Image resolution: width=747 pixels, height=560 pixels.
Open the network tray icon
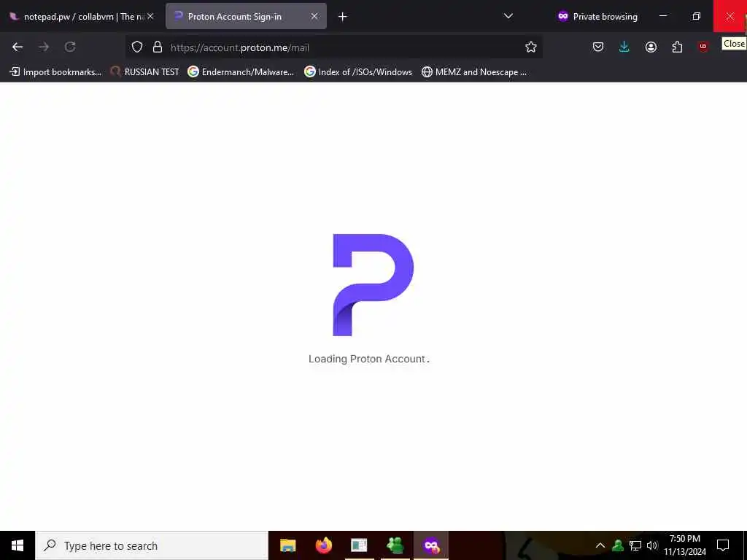click(635, 545)
